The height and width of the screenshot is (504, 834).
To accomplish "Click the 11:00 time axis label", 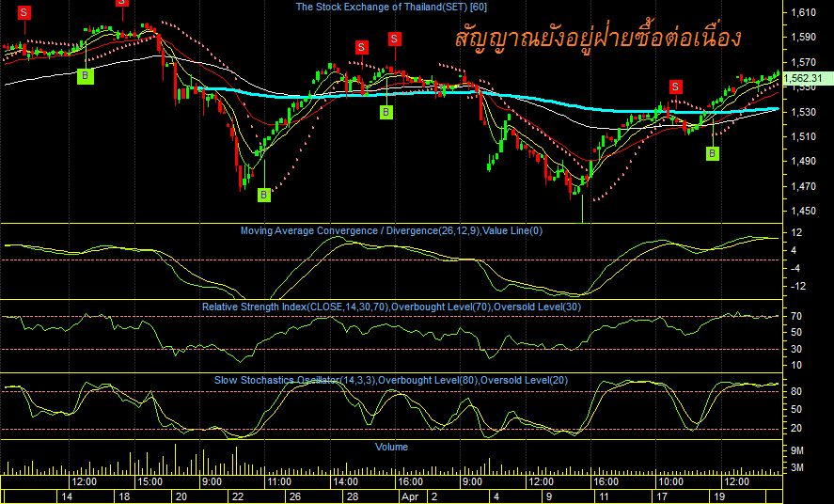I will tap(278, 482).
